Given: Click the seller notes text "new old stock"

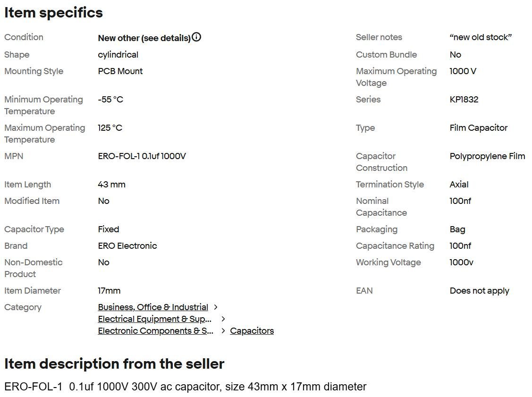Looking at the screenshot, I should point(481,37).
